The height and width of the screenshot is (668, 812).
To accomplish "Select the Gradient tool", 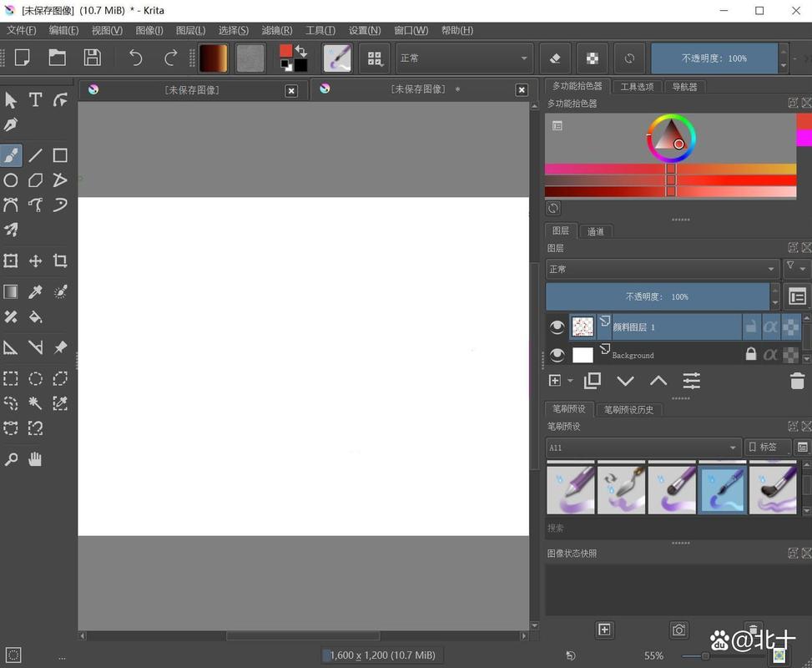I will [x=11, y=291].
